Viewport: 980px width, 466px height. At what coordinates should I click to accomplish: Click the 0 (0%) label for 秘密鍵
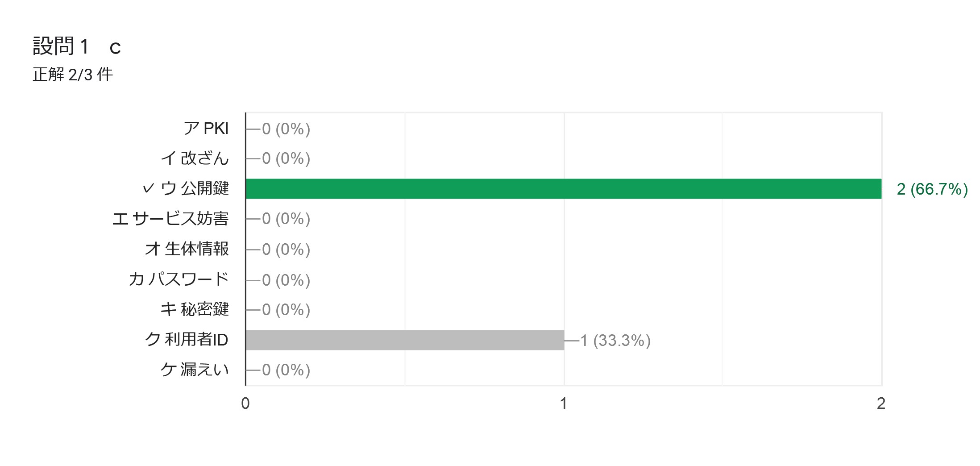tap(286, 310)
